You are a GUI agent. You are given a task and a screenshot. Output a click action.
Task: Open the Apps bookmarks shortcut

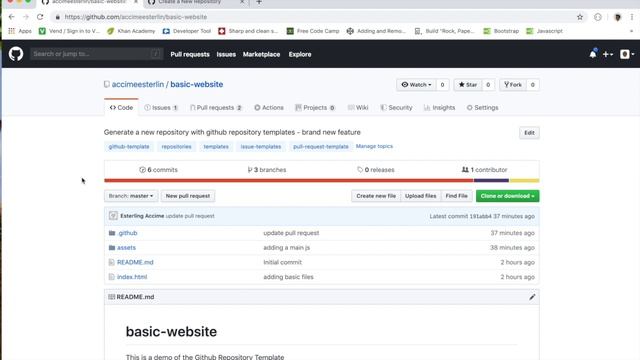tap(20, 31)
